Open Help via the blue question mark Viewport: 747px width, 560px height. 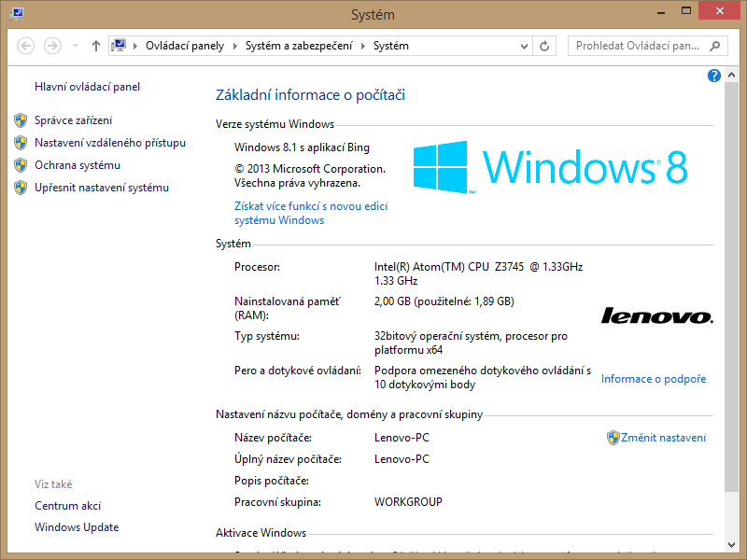point(714,76)
